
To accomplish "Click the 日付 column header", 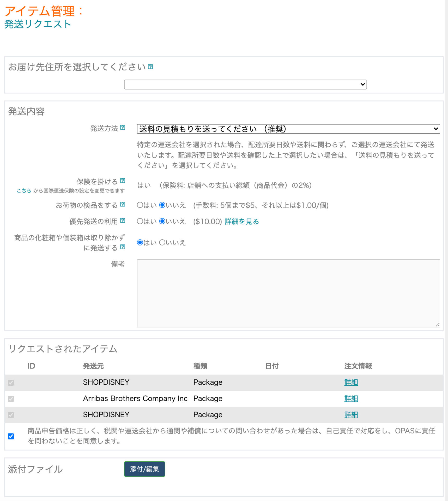I will point(272,366).
